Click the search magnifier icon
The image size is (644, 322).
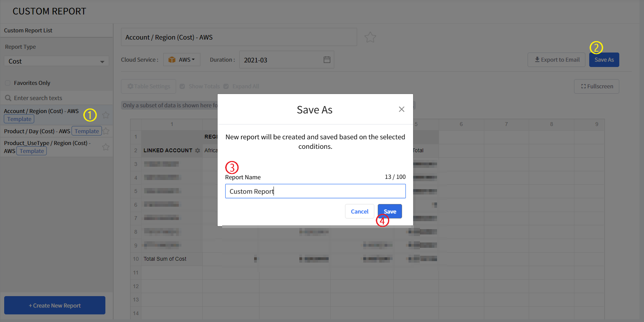(8, 98)
